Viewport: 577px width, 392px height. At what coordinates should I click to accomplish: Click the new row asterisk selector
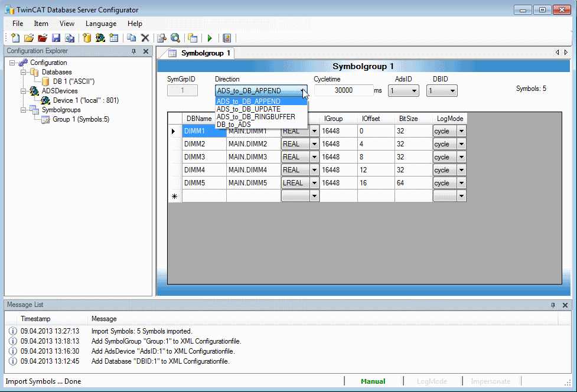174,196
